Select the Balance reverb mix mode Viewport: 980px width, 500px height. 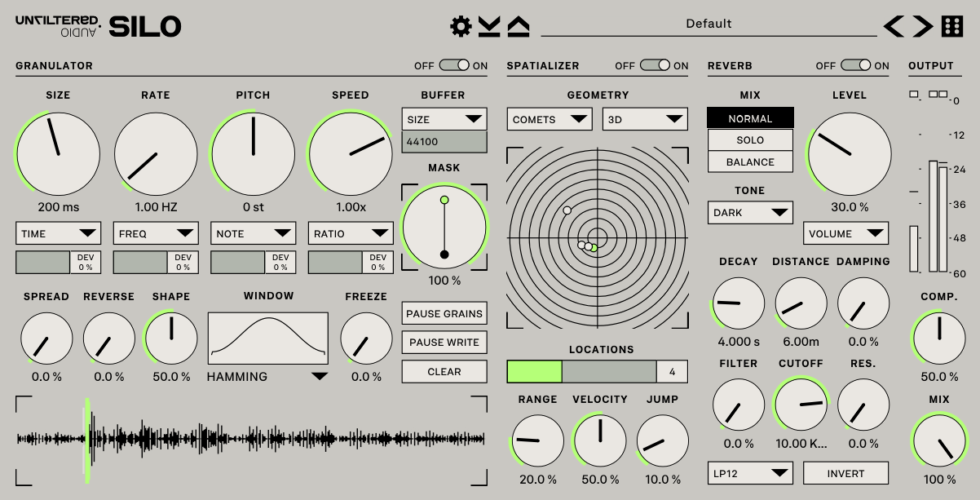click(750, 162)
